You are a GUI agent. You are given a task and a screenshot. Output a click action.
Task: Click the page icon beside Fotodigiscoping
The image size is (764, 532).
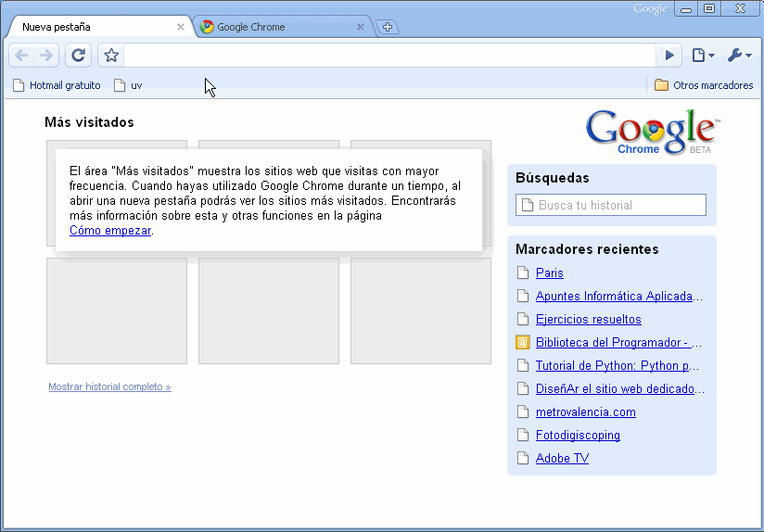point(522,435)
